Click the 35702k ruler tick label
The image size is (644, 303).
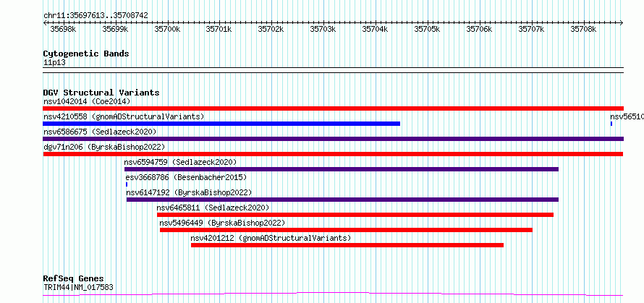271,29
